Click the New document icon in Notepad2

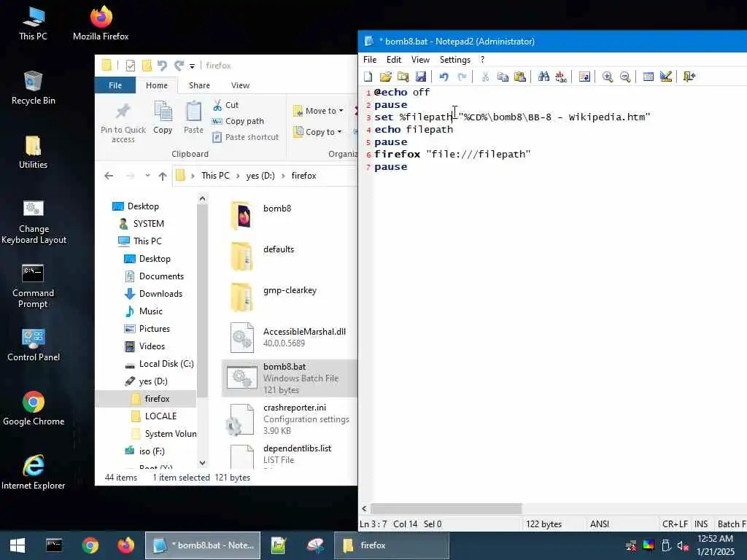368,77
